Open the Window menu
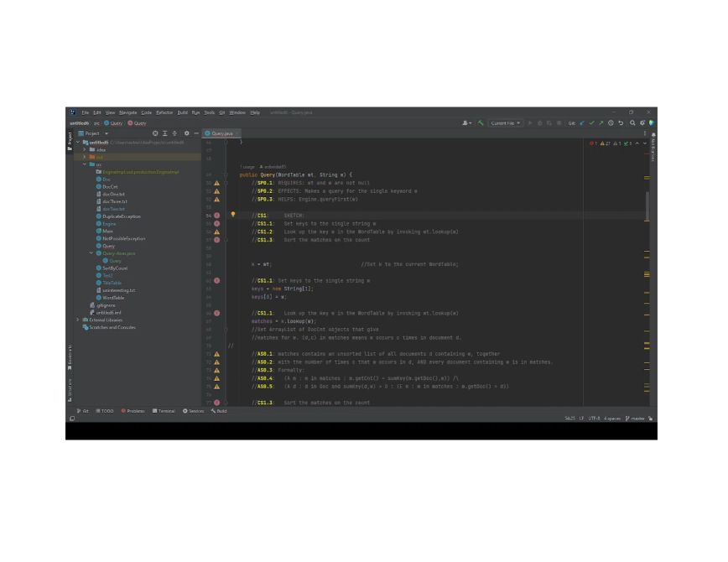The image size is (728, 562). tap(237, 112)
